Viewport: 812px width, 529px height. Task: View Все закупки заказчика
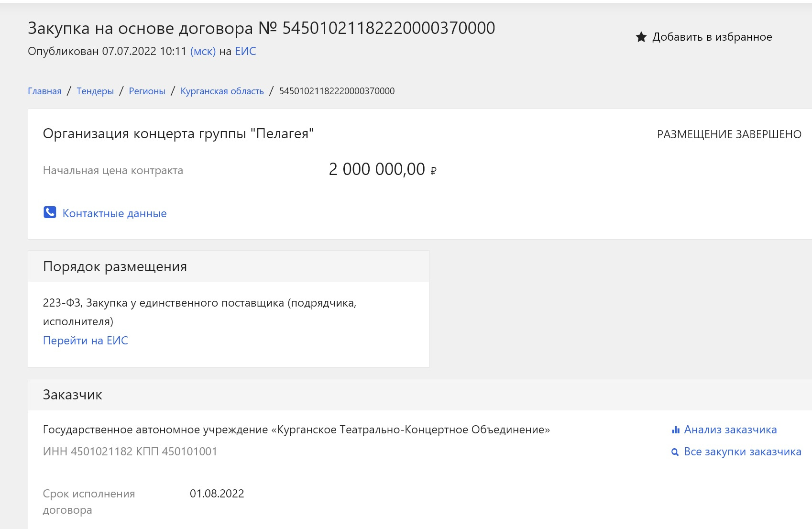coord(743,452)
